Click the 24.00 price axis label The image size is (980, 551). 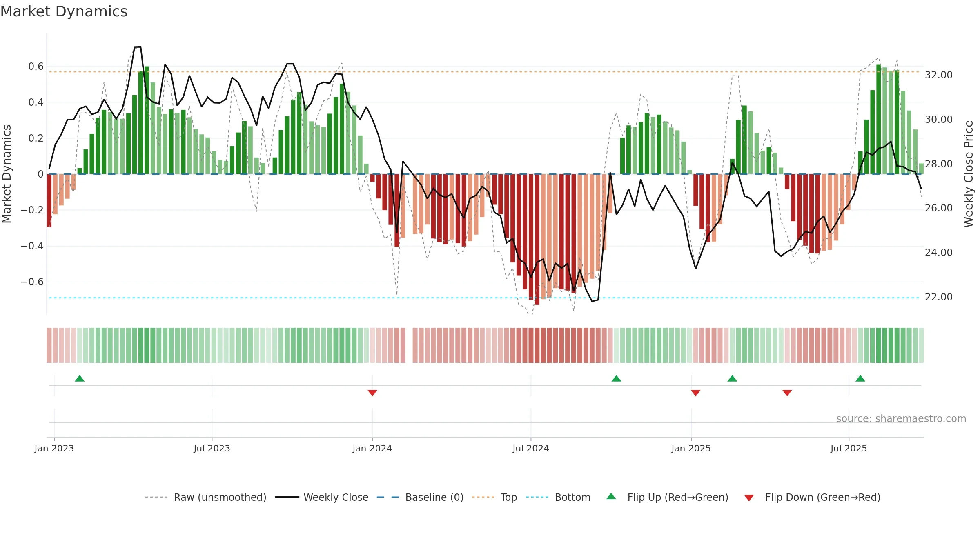pyautogui.click(x=939, y=252)
